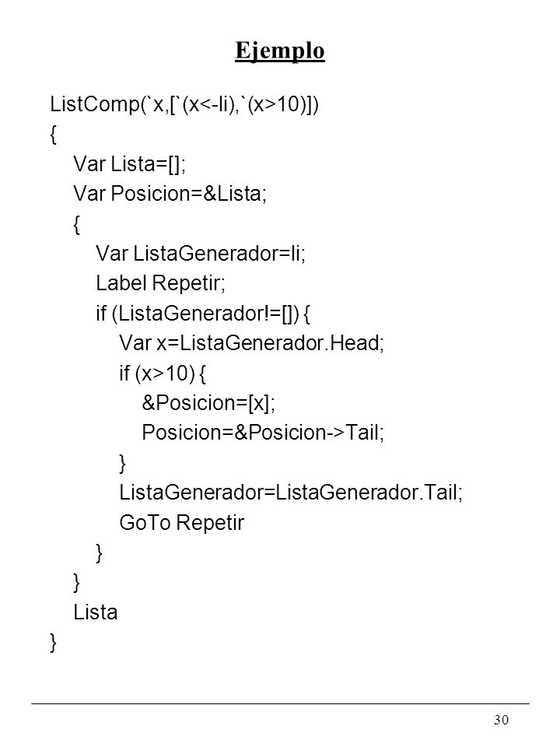Click the ListaGenerador=ListaGenerador.Tail; line
Image resolution: width=560 pixels, height=747 pixels.
pos(291,493)
